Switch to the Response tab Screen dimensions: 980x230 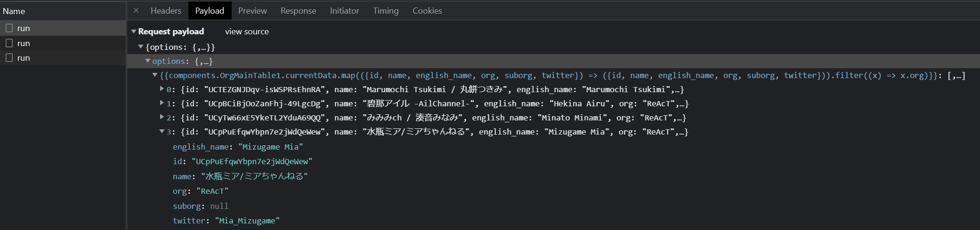pyautogui.click(x=298, y=10)
